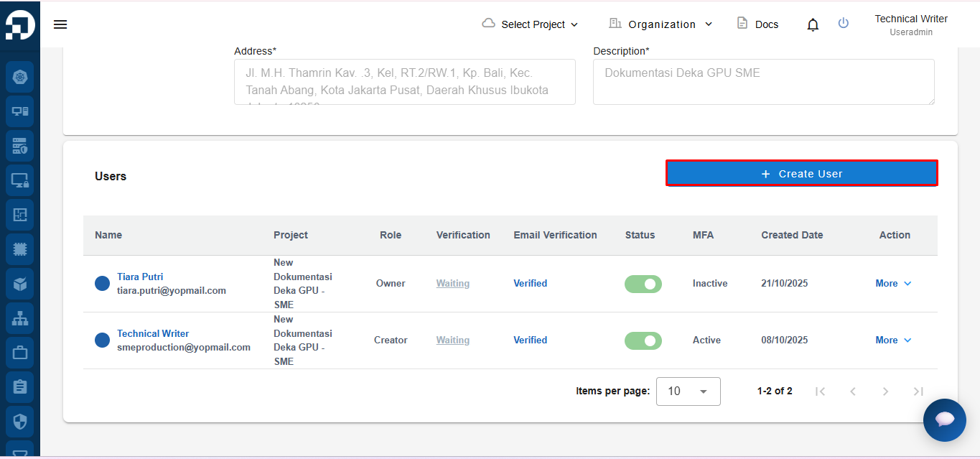Open the network hierarchy sidebar icon
The image size is (980, 459).
click(20, 318)
